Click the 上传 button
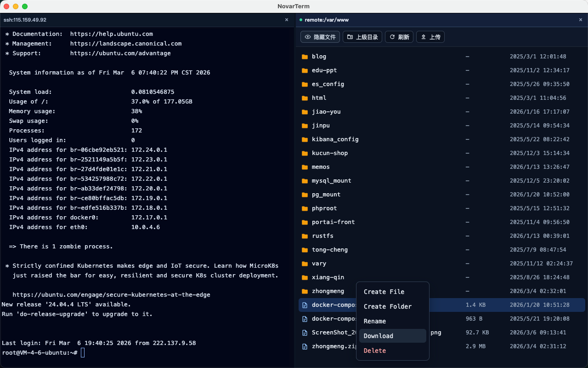Viewport: 588px width, 368px height. point(430,37)
